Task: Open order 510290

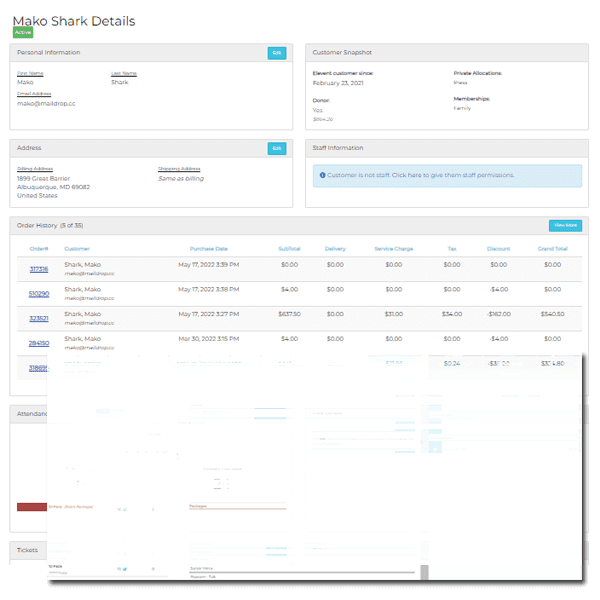Action: [39, 294]
